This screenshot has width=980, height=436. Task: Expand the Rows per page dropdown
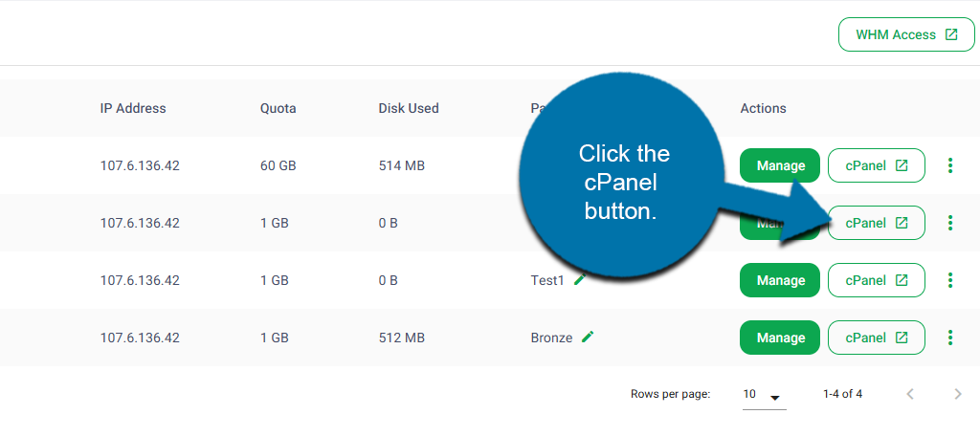(764, 395)
